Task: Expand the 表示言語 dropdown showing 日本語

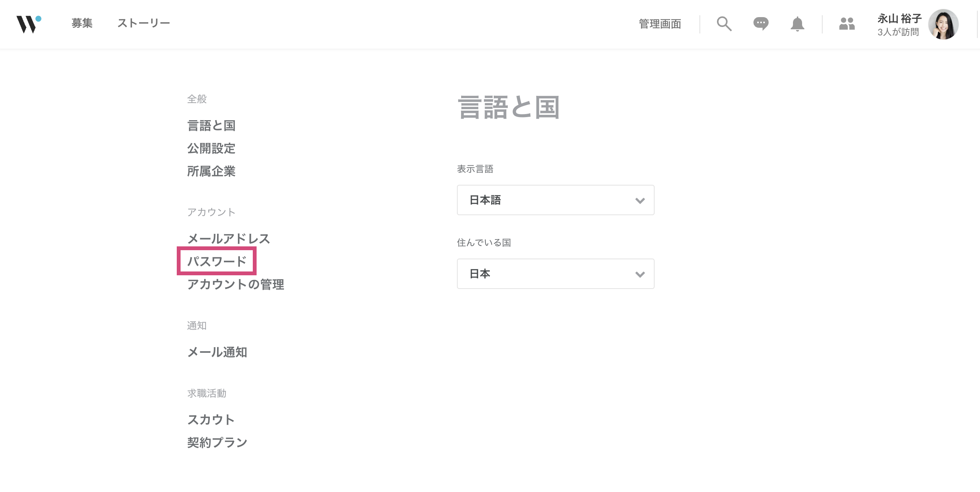Action: (555, 200)
